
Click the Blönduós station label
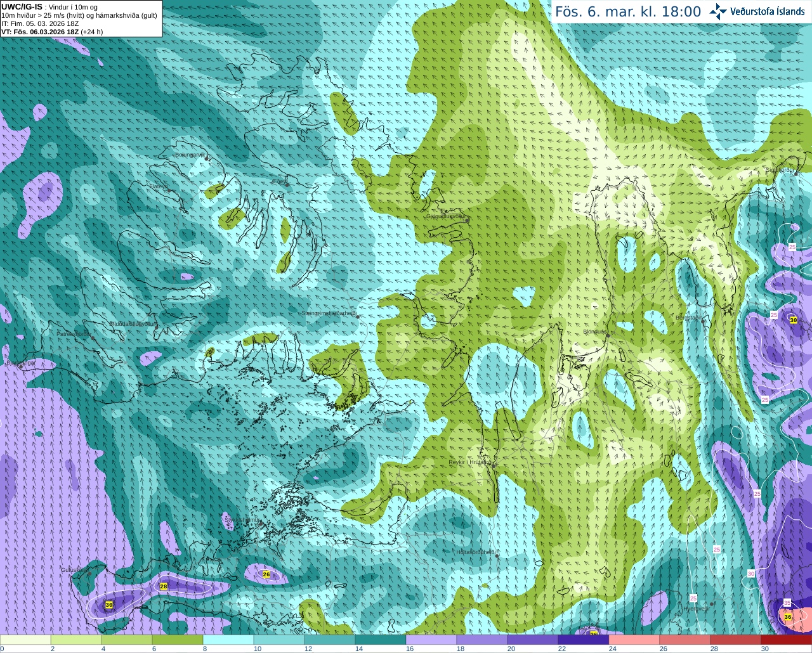pos(595,332)
